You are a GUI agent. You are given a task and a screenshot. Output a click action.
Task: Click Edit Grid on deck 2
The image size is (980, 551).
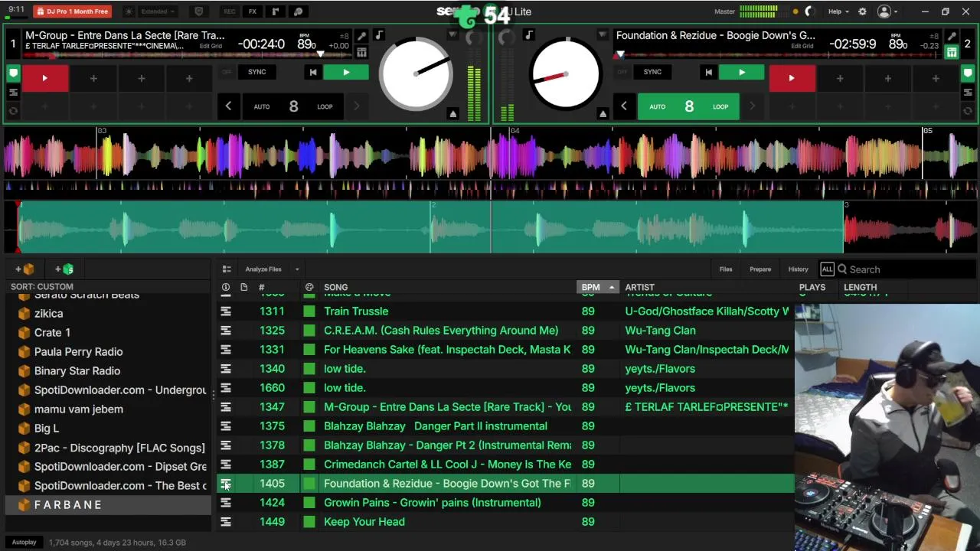(802, 46)
